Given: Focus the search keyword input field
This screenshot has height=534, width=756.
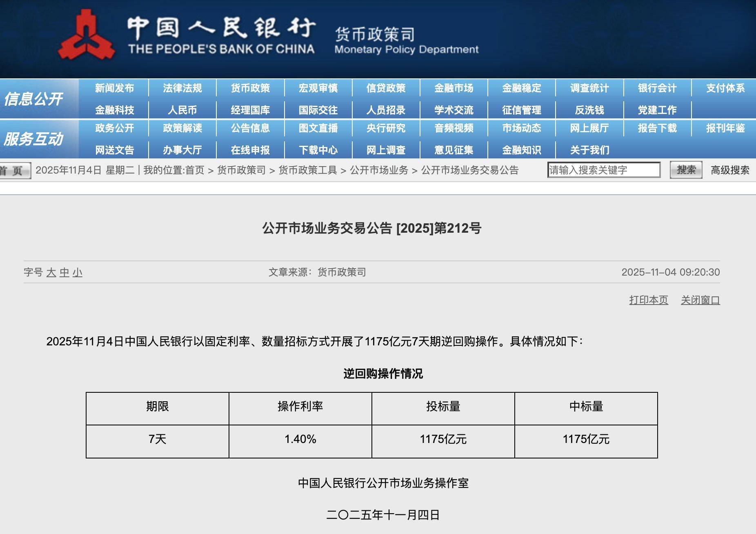Looking at the screenshot, I should (x=604, y=170).
